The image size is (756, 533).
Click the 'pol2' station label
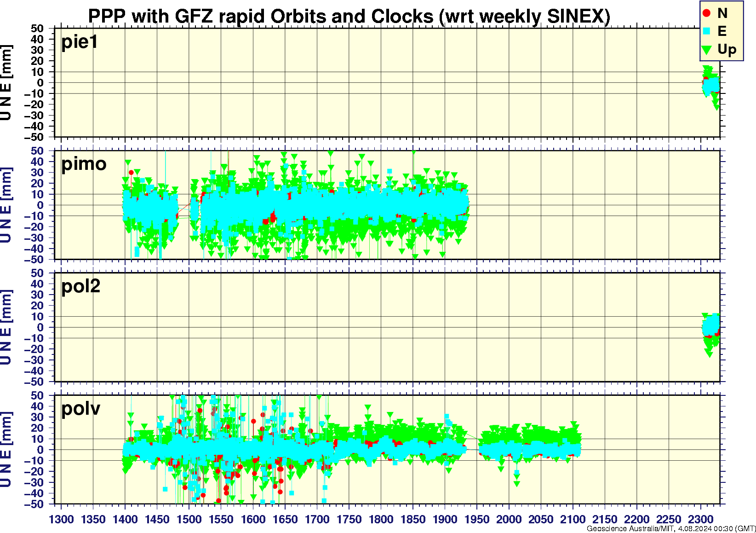(80, 286)
